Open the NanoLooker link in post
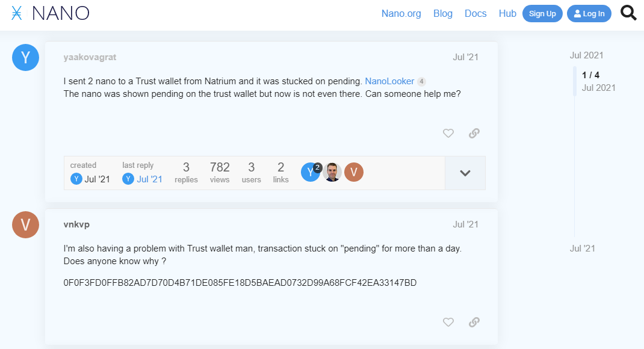The width and height of the screenshot is (644, 349). pyautogui.click(x=389, y=81)
